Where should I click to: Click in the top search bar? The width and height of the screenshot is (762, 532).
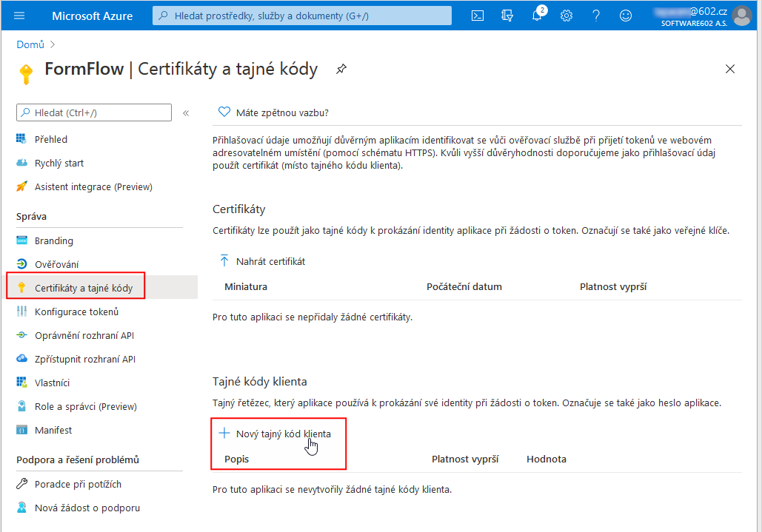pyautogui.click(x=302, y=16)
